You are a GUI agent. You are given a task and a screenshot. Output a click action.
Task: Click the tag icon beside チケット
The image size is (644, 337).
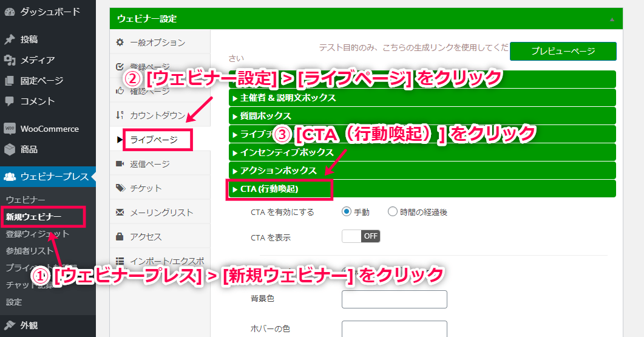[120, 188]
